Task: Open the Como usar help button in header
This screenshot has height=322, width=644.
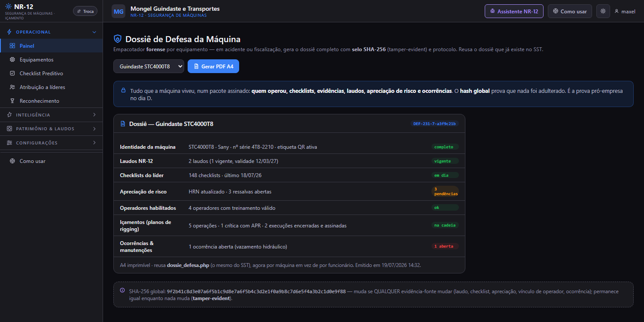Action: point(570,11)
